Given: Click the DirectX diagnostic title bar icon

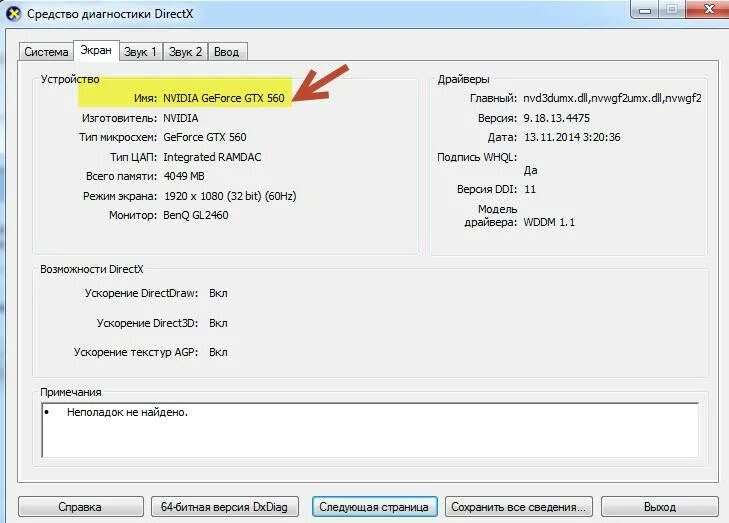Looking at the screenshot, I should click(x=13, y=14).
